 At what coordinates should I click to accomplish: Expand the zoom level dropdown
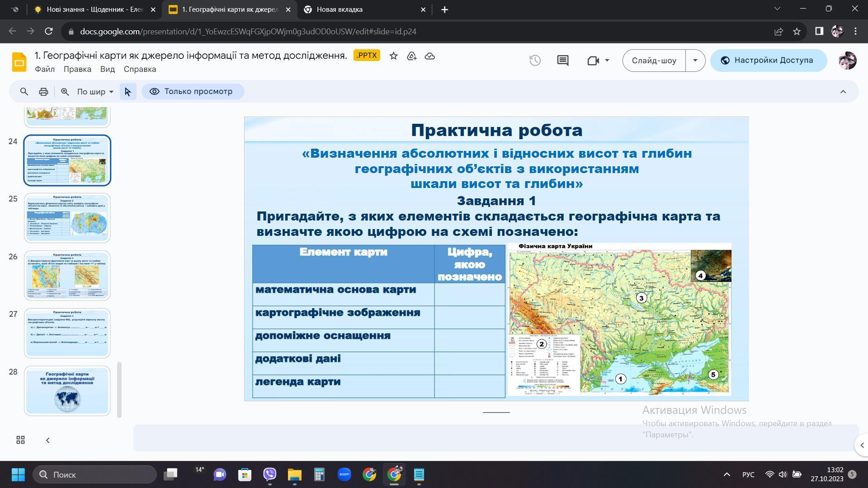point(95,92)
